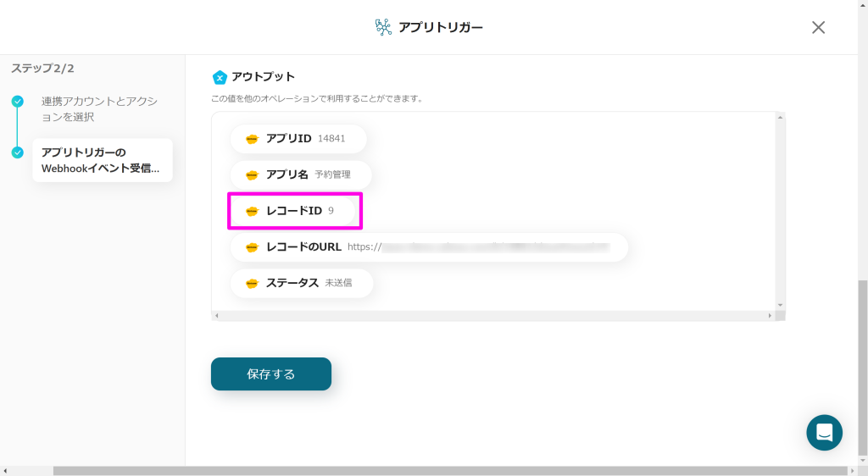Select the ステータス 未送信 output chip
868x476 pixels.
pyautogui.click(x=302, y=283)
